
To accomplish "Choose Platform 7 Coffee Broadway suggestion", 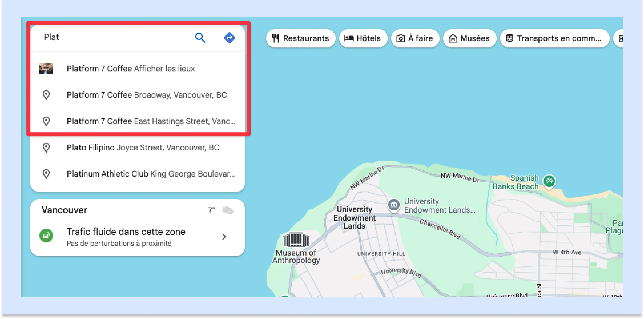I will 138,95.
